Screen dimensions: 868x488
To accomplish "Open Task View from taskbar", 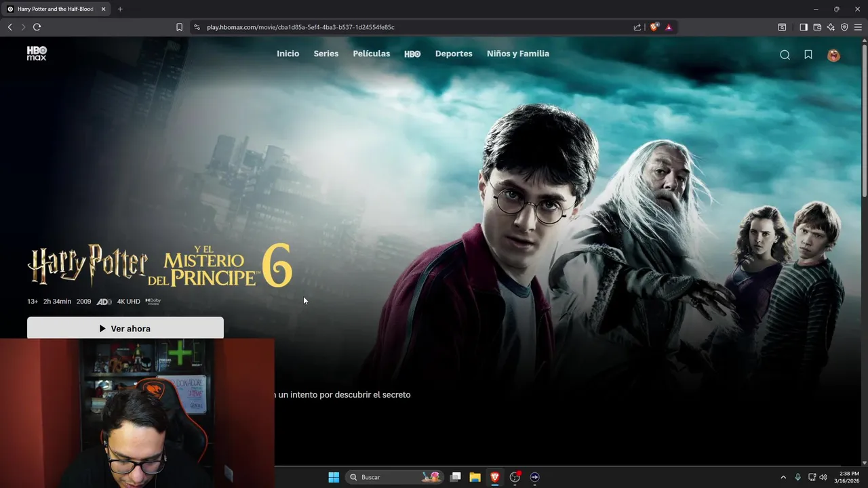I will click(456, 477).
